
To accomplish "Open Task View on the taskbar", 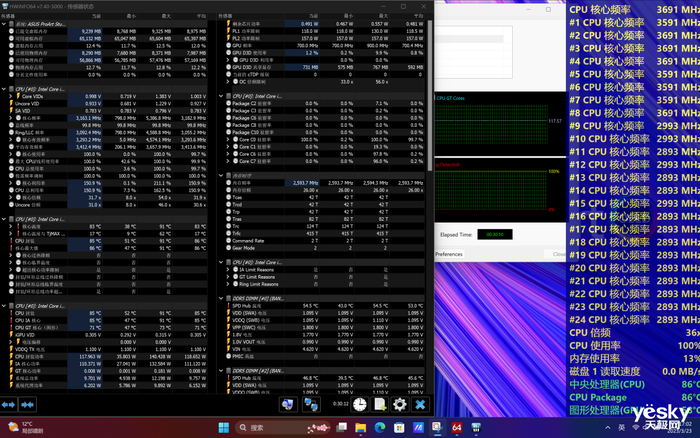I will pos(342,428).
